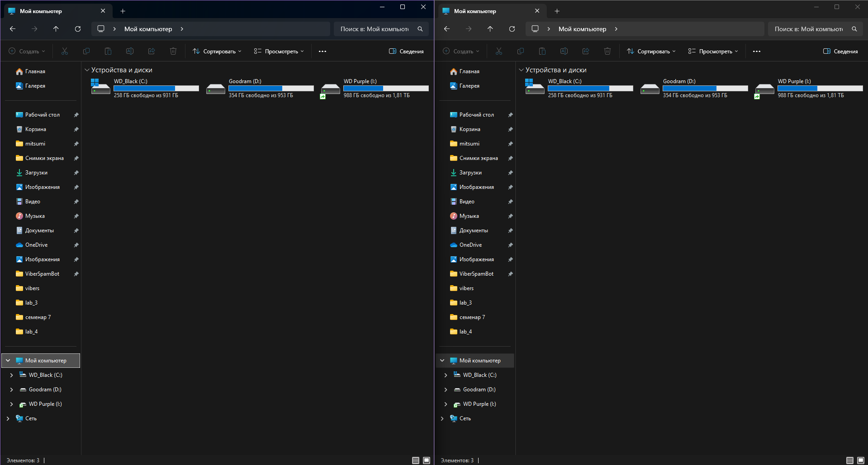The height and width of the screenshot is (465, 868).
Task: Click the search magnifier in left window
Action: [420, 29]
